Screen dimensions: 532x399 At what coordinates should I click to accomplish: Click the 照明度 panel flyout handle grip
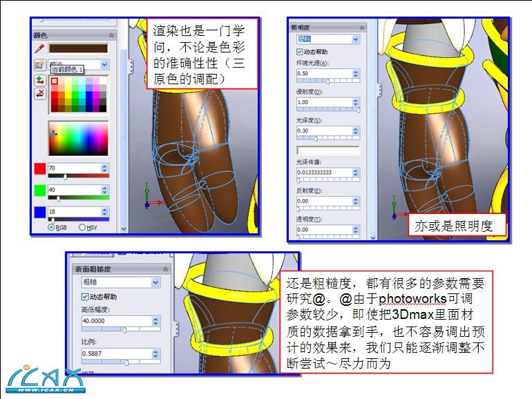[x=380, y=90]
